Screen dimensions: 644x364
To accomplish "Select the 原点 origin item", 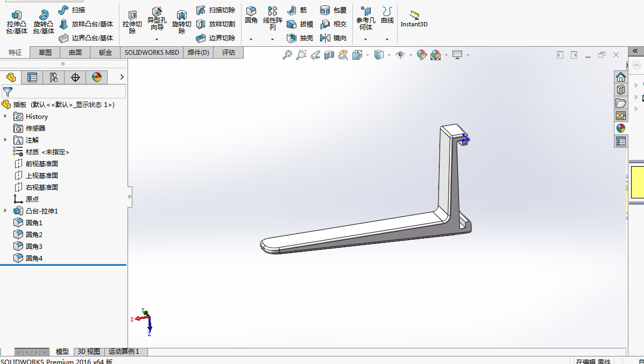I will (x=26, y=199).
